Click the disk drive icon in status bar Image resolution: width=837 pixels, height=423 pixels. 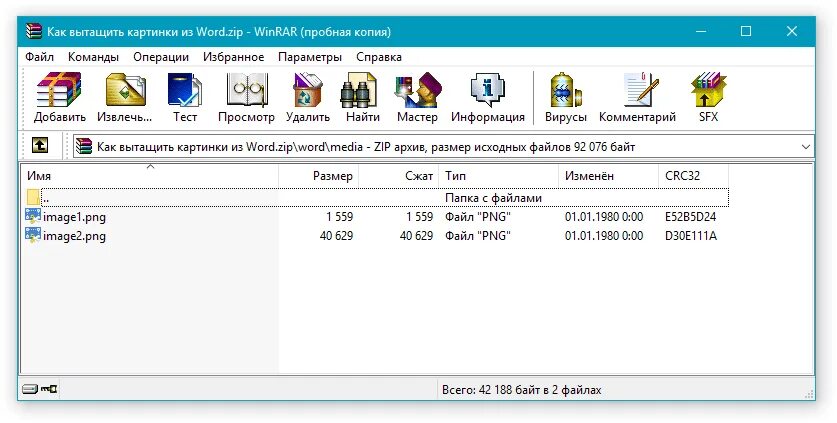point(30,389)
